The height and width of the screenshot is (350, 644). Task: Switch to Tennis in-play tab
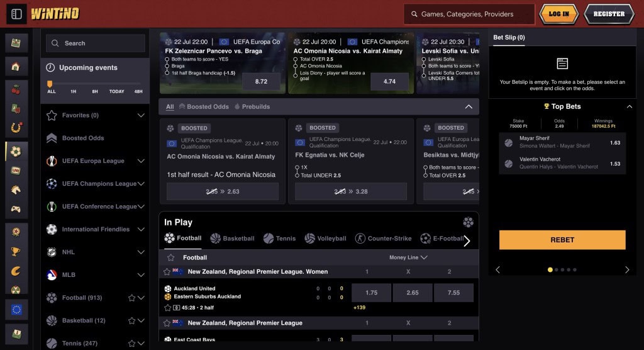click(279, 239)
